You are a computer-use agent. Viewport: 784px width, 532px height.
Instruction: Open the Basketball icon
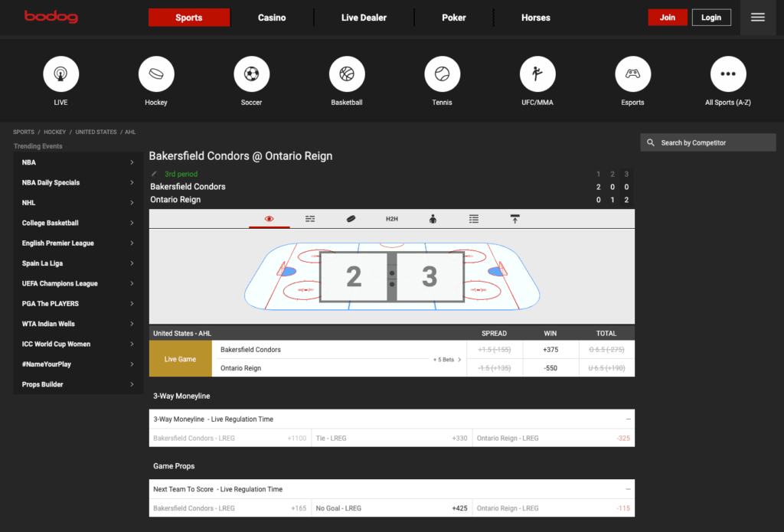click(347, 74)
